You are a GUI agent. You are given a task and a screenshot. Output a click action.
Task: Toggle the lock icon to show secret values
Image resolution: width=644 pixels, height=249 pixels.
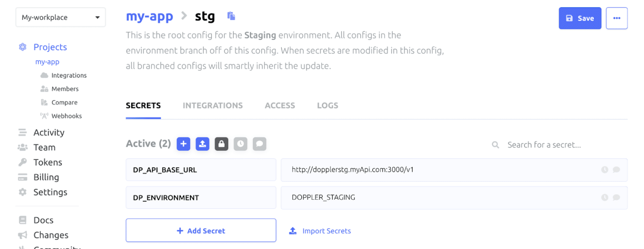(221, 144)
